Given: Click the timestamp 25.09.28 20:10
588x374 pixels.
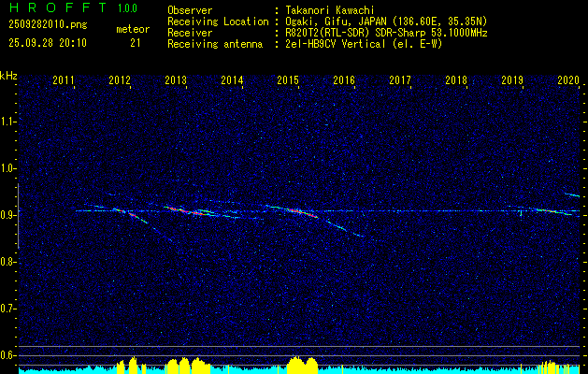Looking at the screenshot, I should 48,42.
